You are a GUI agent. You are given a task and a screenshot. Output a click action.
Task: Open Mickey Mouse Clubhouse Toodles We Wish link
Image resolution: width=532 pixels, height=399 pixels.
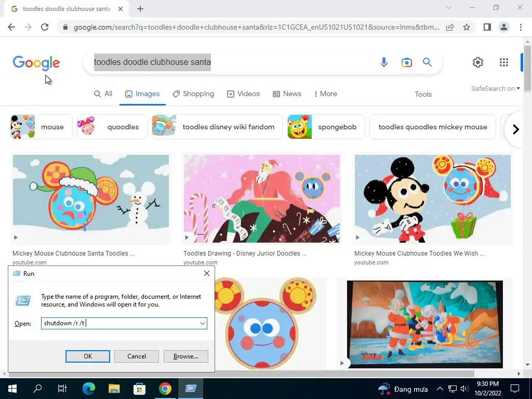(419, 254)
